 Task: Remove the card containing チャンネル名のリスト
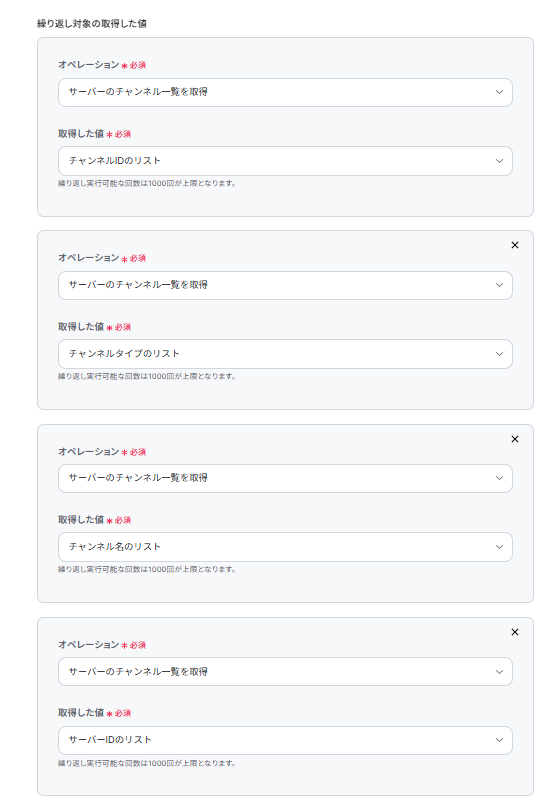click(515, 439)
